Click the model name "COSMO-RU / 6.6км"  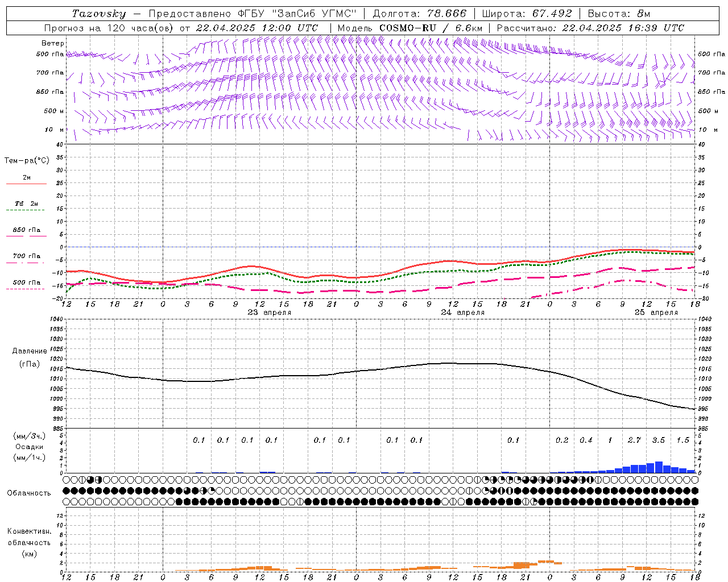click(431, 28)
